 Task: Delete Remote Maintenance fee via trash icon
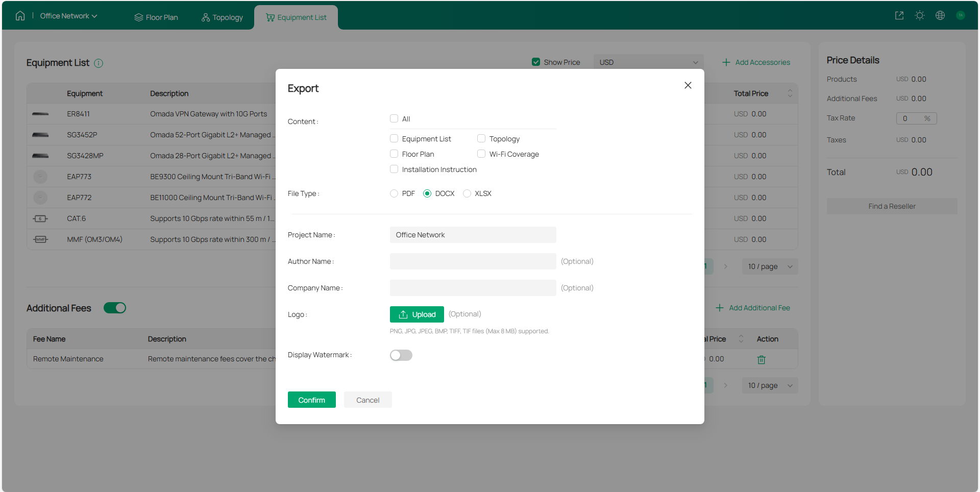(x=761, y=360)
